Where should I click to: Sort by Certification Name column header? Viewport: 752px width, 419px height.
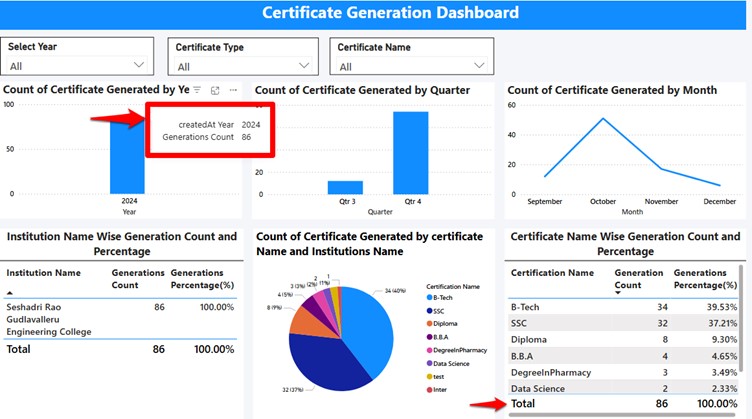click(x=552, y=272)
